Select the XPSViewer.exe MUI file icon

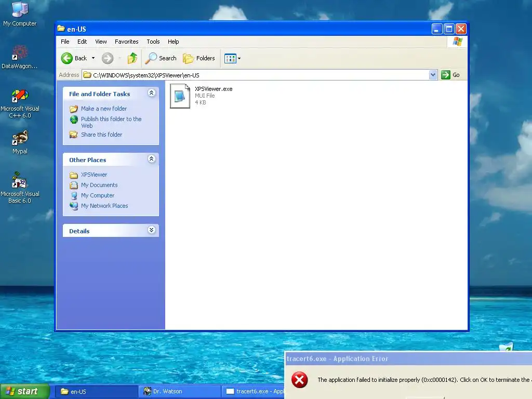click(180, 96)
